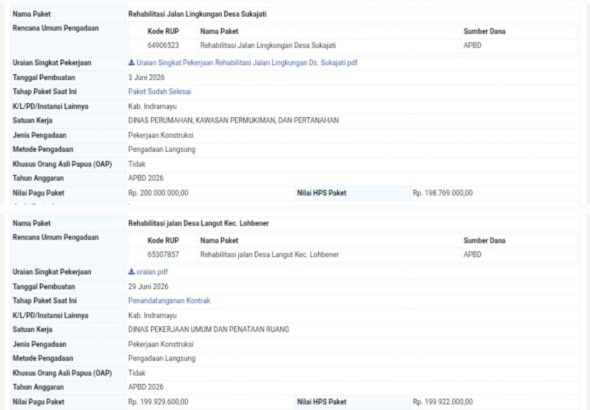The image size is (590, 410).
Task: Click download icon beside Sukajati uraian PDF
Action: tap(131, 62)
